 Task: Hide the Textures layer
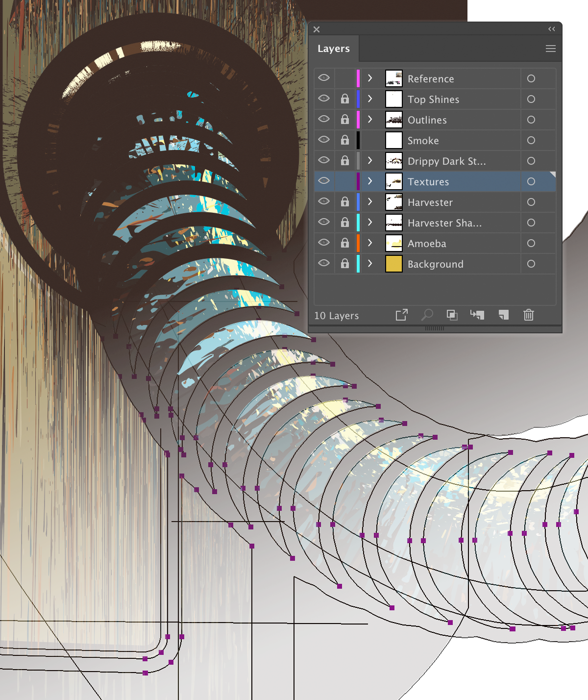(324, 181)
